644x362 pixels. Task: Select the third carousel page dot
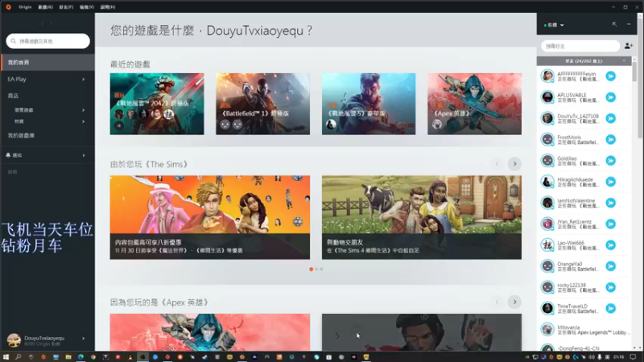pos(321,269)
